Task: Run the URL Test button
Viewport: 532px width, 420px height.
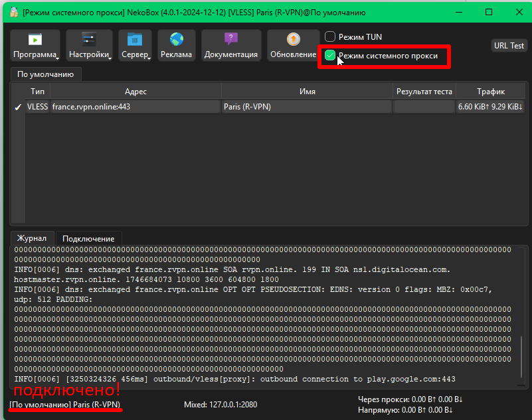Action: tap(509, 46)
